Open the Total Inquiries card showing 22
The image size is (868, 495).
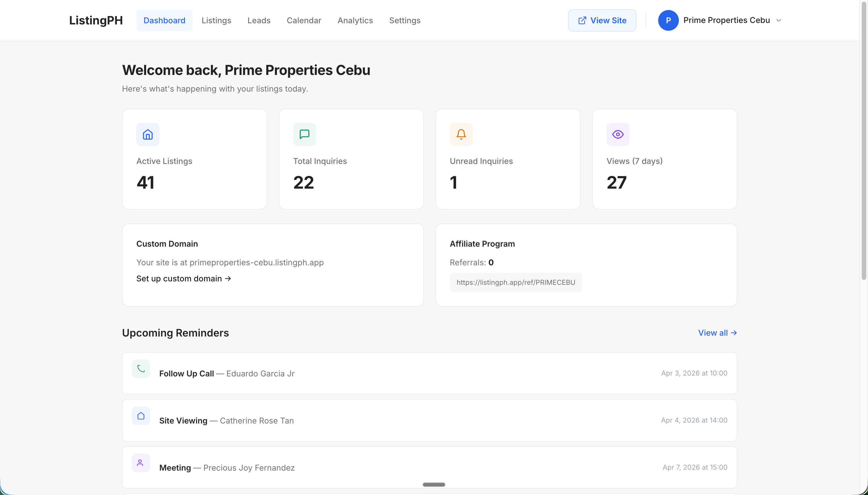pyautogui.click(x=351, y=159)
